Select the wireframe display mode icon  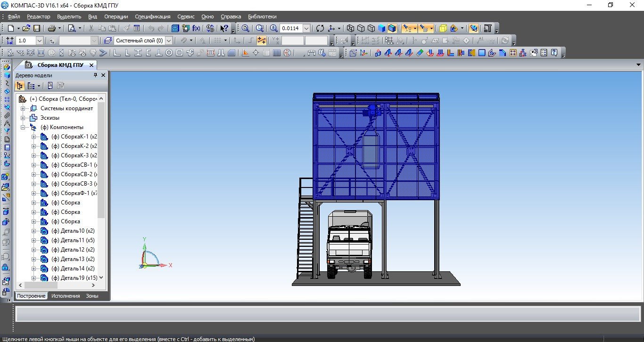point(350,28)
